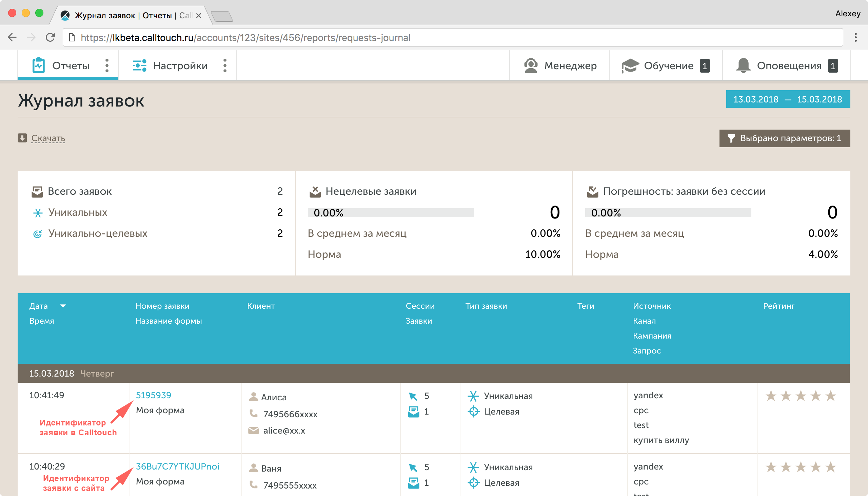
Task: Click the Alexey profile name
Action: (x=848, y=14)
